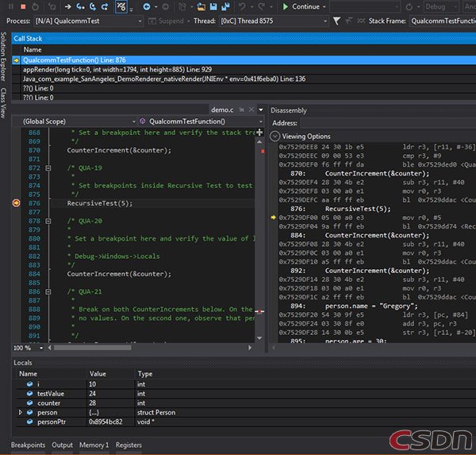Click disassembly line 0x7529DF00 mov r0, #5
476x455 pixels.
click(x=377, y=218)
